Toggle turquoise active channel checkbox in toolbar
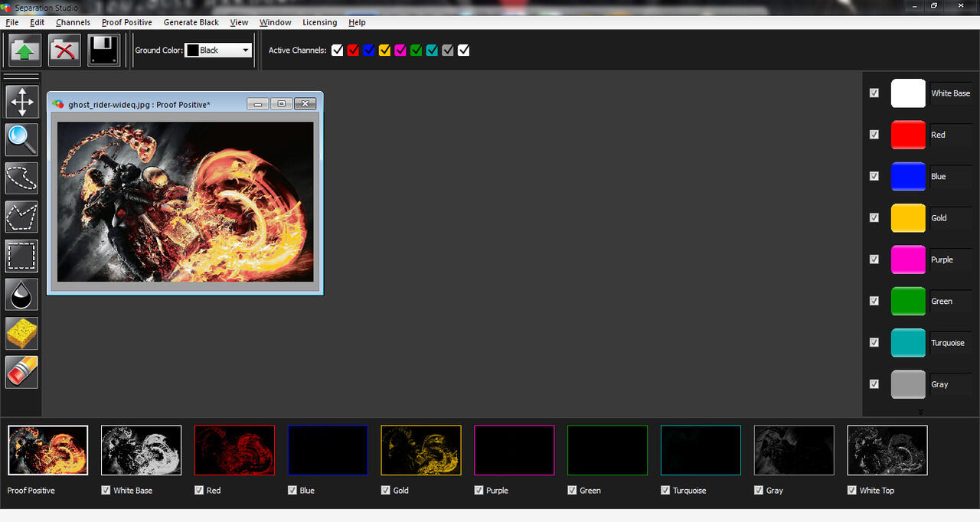The image size is (980, 522). click(x=432, y=51)
